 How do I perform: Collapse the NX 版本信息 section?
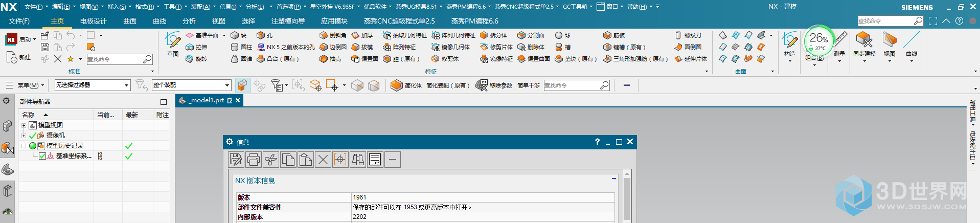point(613,179)
